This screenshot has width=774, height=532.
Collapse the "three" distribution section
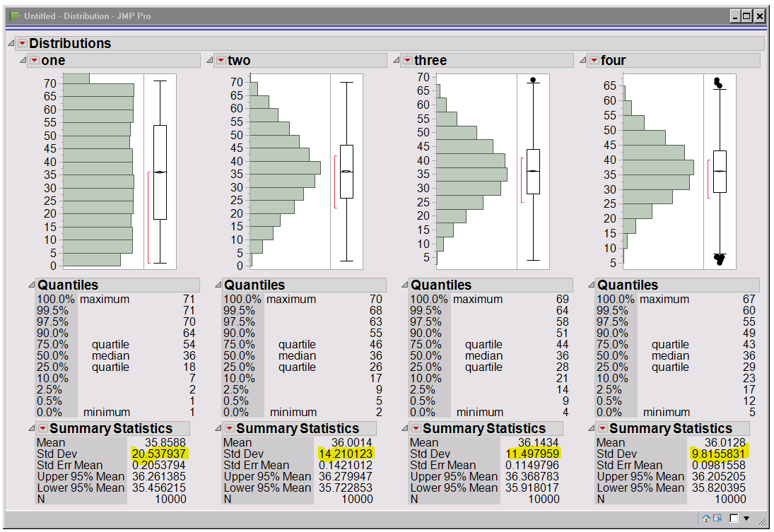pyautogui.click(x=396, y=61)
